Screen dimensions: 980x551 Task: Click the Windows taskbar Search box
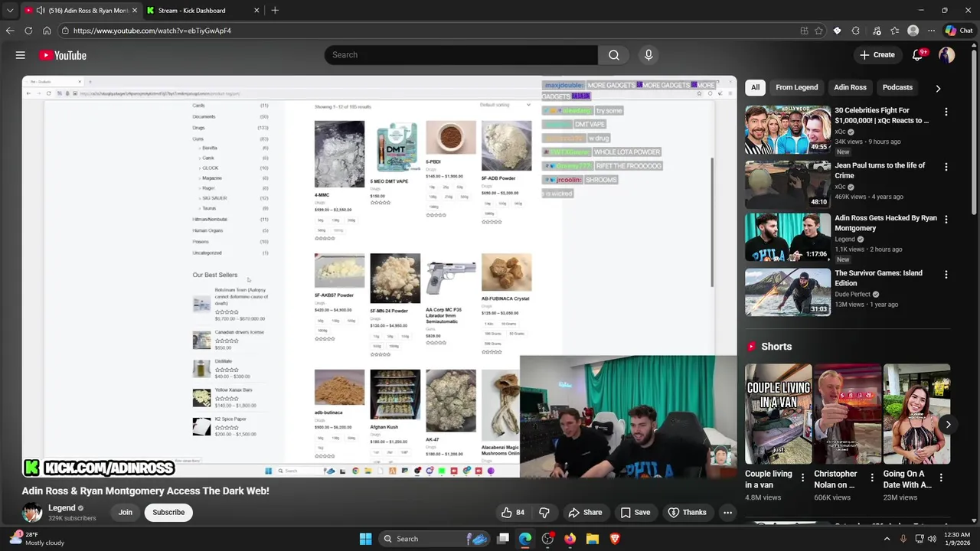(x=433, y=539)
